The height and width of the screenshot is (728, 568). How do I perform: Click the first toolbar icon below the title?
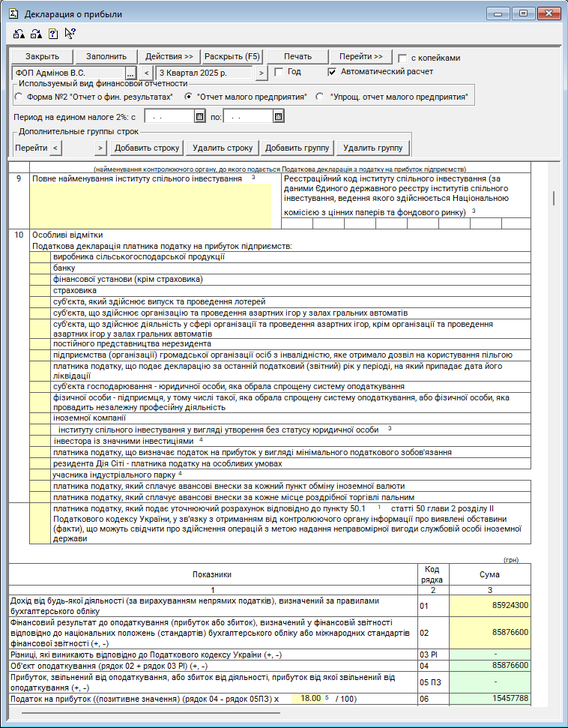[x=19, y=33]
